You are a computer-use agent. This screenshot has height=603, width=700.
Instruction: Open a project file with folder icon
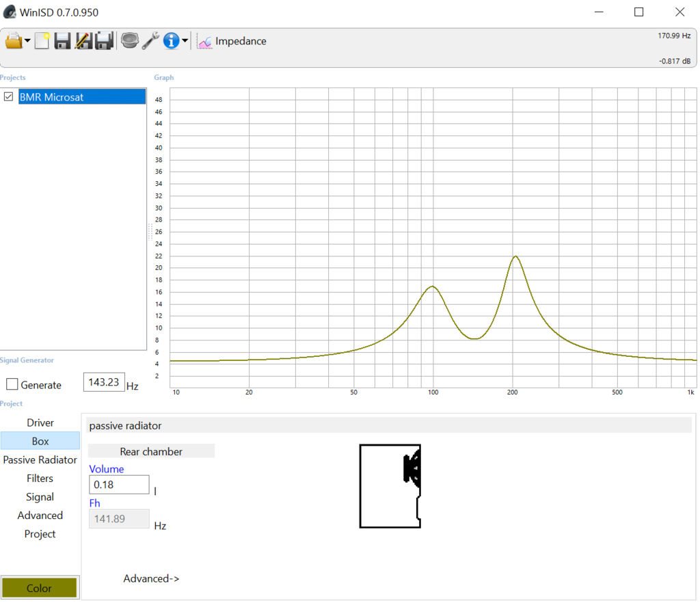tap(14, 41)
